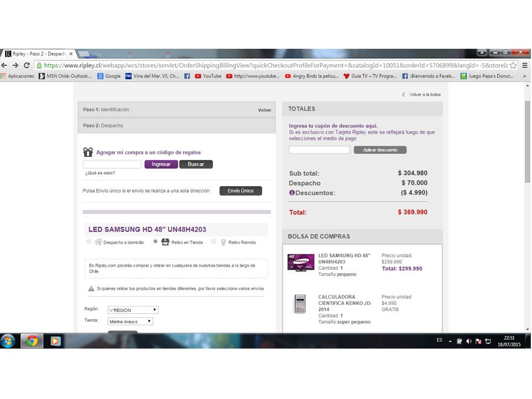This screenshot has height=399, width=532.
Task: Click ES language indicator
Action: (439, 340)
